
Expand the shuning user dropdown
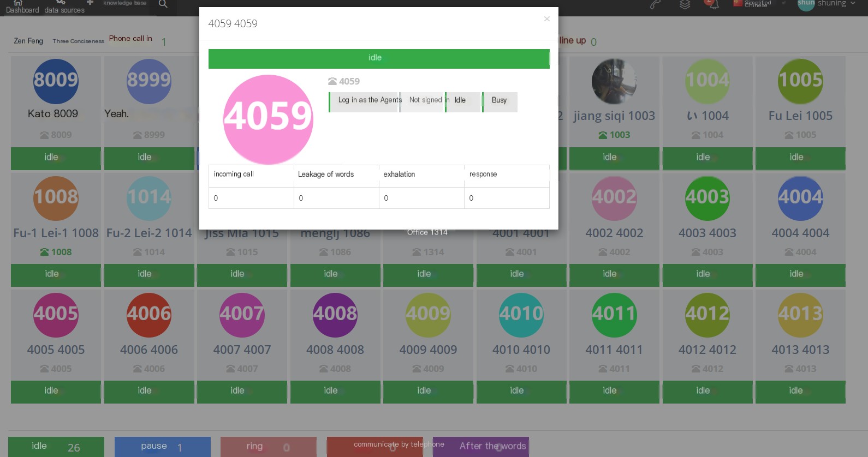(x=827, y=4)
